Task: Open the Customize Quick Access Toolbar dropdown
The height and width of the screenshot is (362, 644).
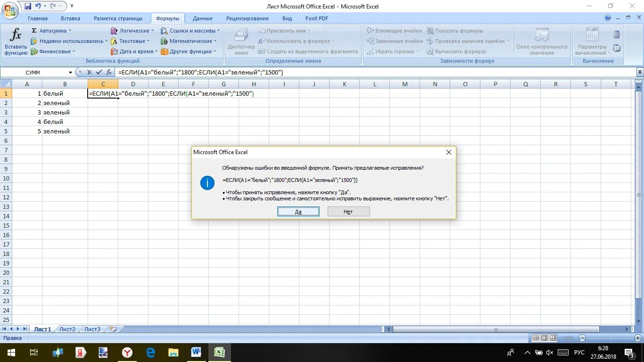Action: pyautogui.click(x=72, y=6)
